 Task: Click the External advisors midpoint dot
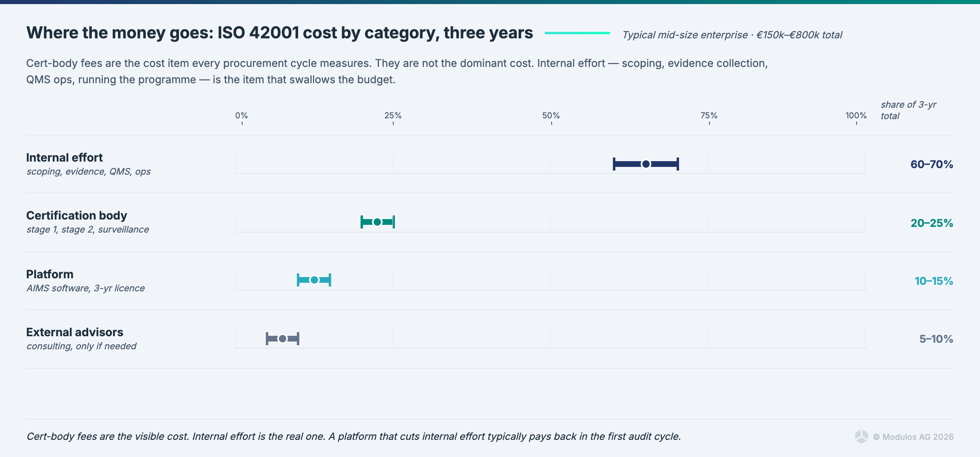283,339
